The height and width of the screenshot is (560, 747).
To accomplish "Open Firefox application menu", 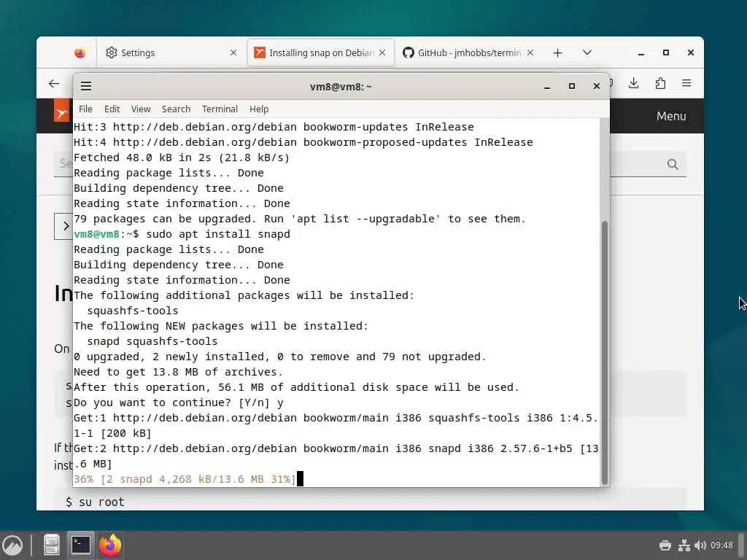I will point(686,83).
